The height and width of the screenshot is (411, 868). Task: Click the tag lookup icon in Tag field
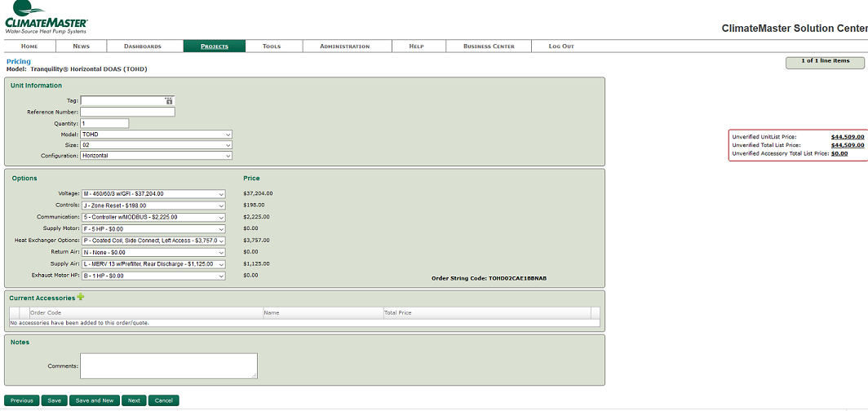pyautogui.click(x=169, y=100)
